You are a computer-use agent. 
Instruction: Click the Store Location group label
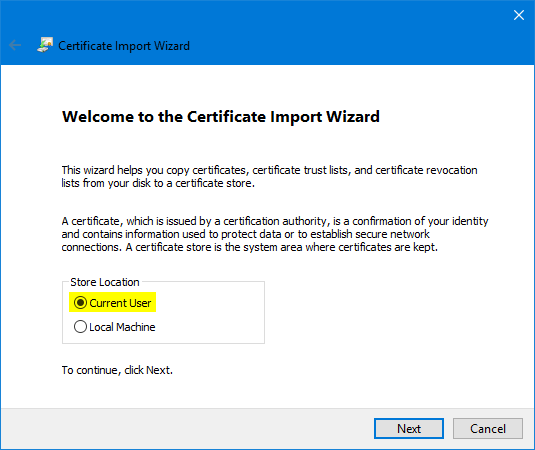pos(105,282)
